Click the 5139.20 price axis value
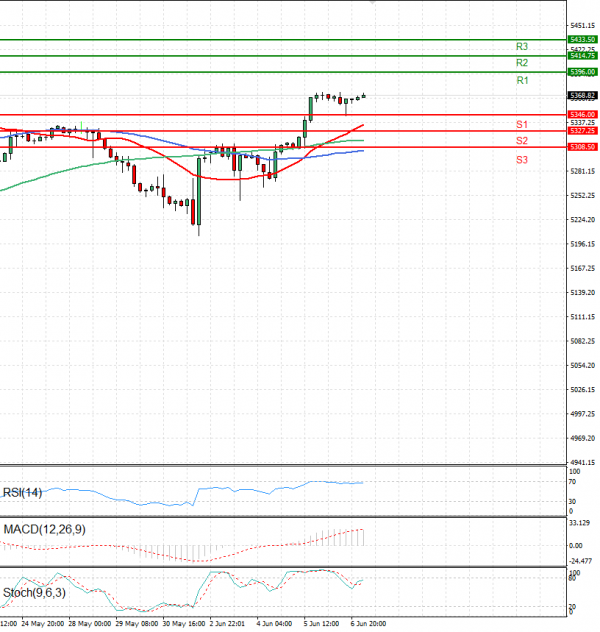This screenshot has height=632, width=600. pos(583,292)
